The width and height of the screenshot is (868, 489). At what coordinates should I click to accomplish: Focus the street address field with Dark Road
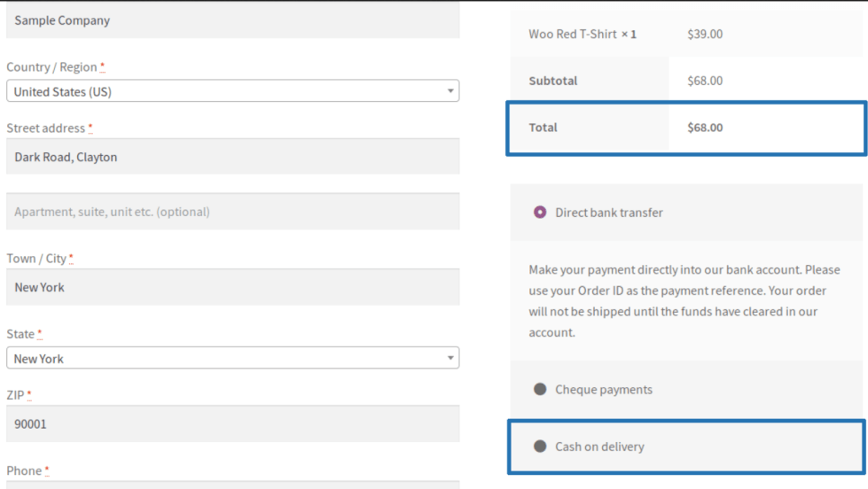tap(232, 157)
